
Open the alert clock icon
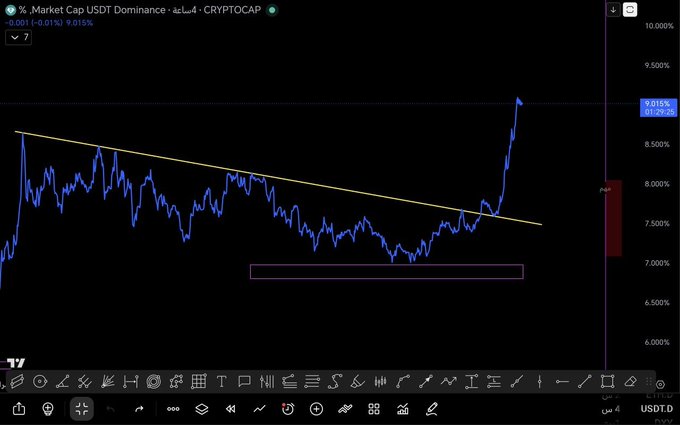coord(288,409)
